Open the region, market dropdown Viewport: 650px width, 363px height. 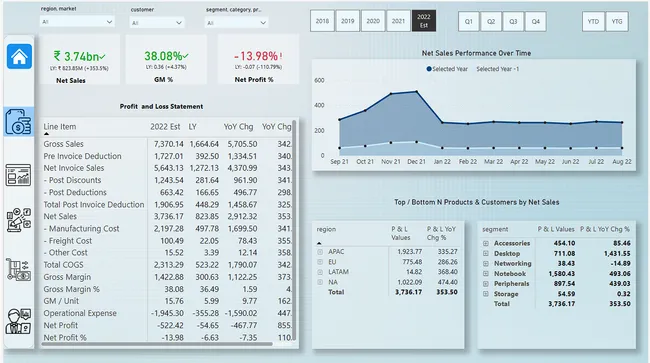click(x=78, y=22)
